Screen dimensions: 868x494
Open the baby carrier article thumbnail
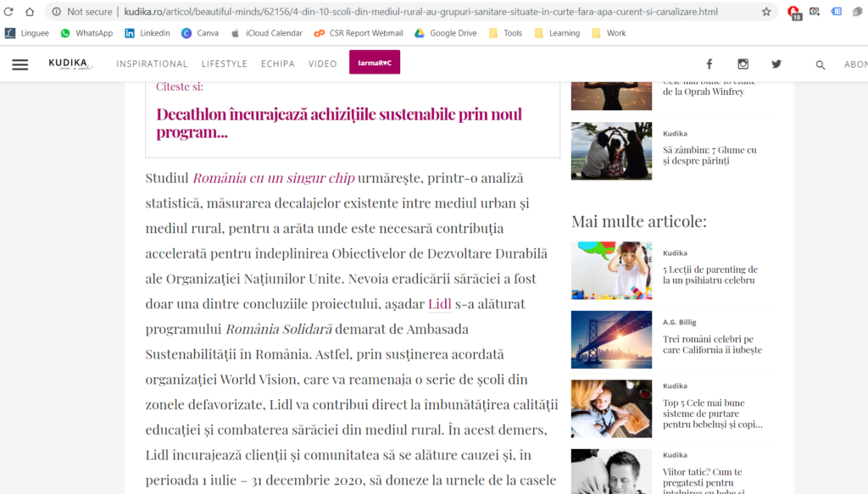612,408
